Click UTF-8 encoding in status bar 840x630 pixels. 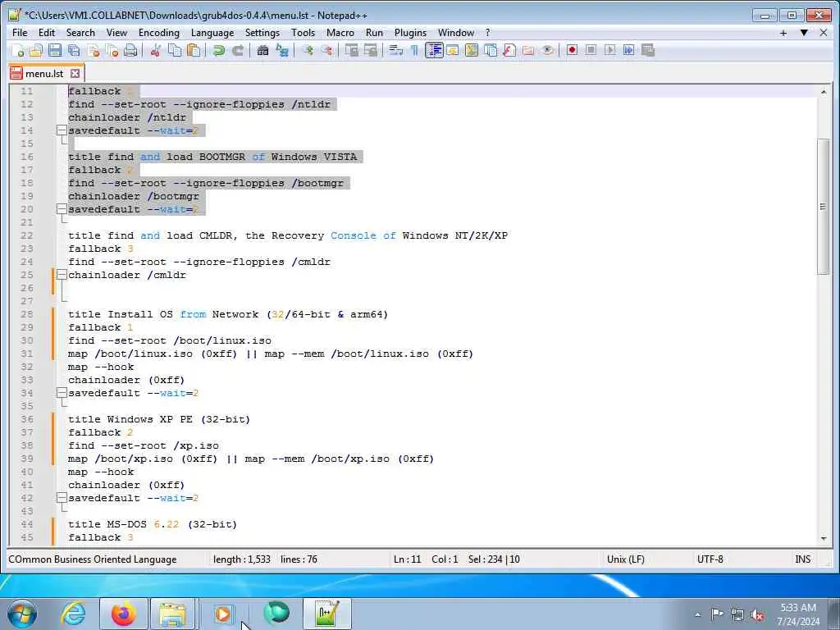[710, 559]
